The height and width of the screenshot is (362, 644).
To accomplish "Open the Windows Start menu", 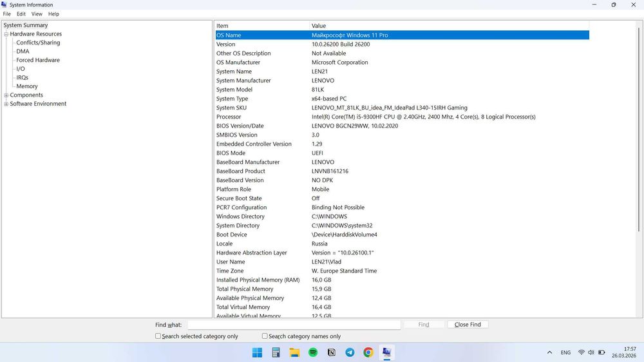I will coord(257,352).
